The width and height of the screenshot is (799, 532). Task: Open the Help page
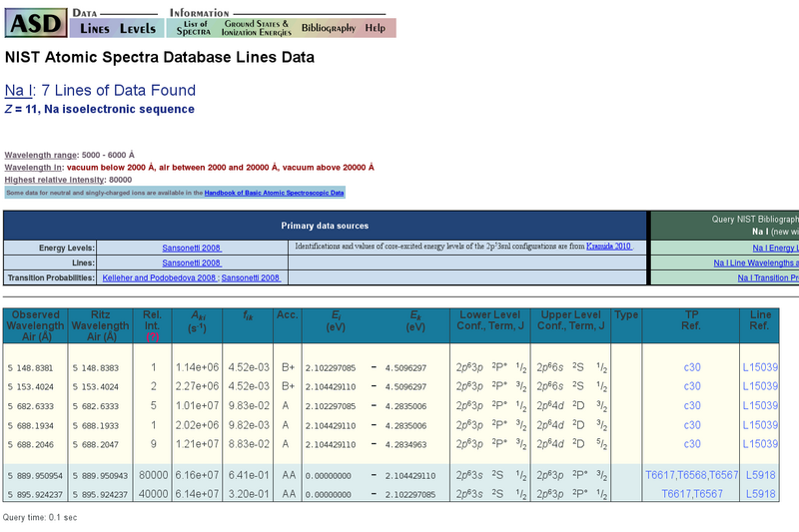point(376,28)
